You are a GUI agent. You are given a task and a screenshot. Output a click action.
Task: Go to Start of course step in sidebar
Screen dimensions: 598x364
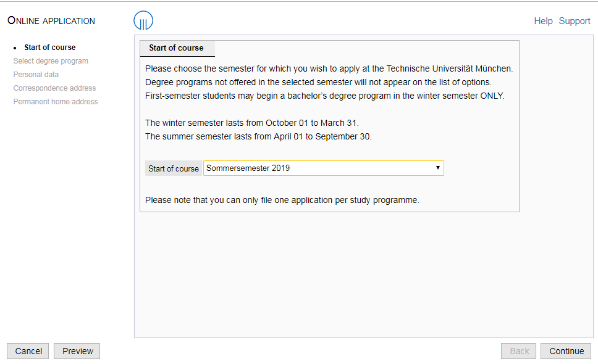coord(50,48)
